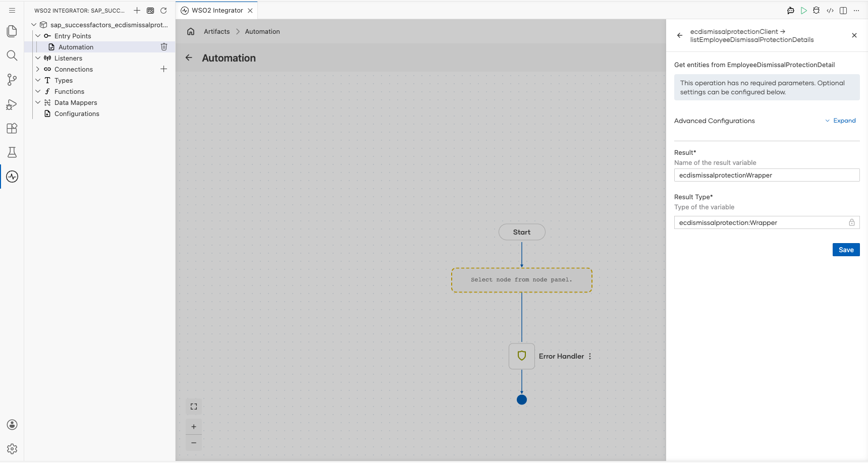This screenshot has width=868, height=463.
Task: Click the home icon in breadcrumb
Action: point(191,31)
